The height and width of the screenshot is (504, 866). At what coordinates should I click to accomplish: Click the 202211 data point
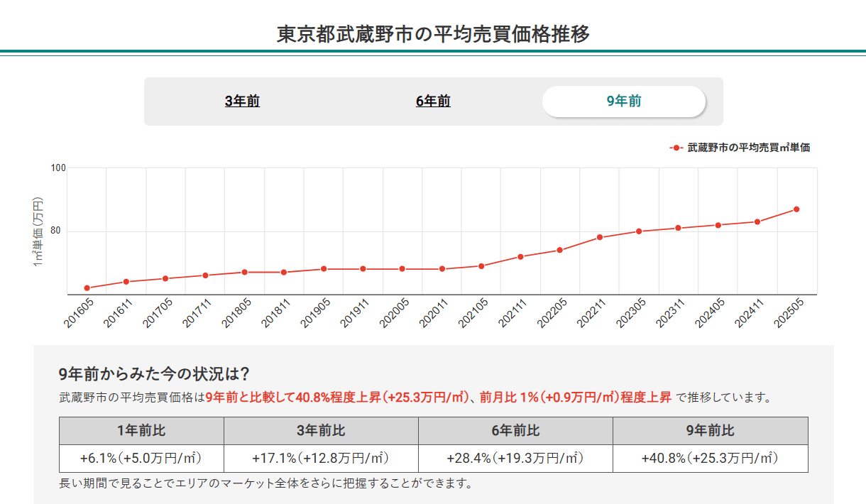(600, 236)
